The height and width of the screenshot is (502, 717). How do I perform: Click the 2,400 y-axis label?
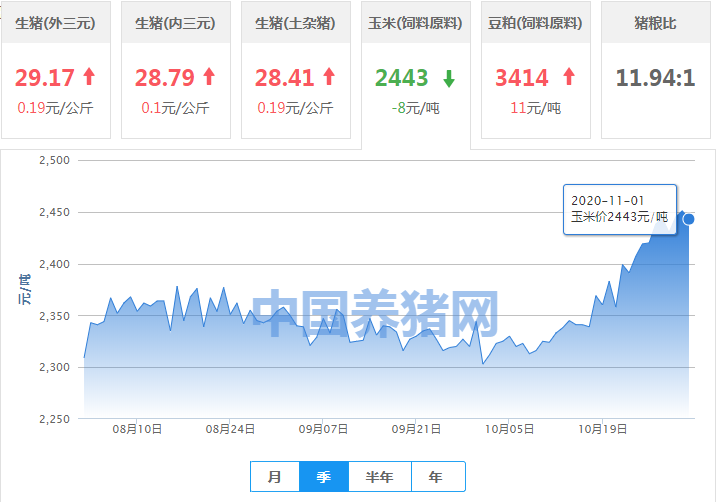[x=54, y=264]
